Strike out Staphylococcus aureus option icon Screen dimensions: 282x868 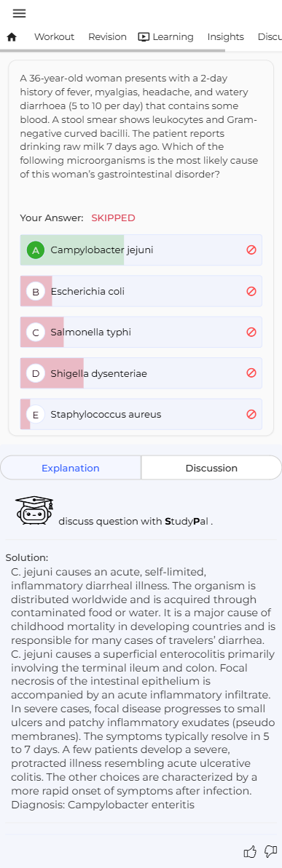pyautogui.click(x=251, y=414)
